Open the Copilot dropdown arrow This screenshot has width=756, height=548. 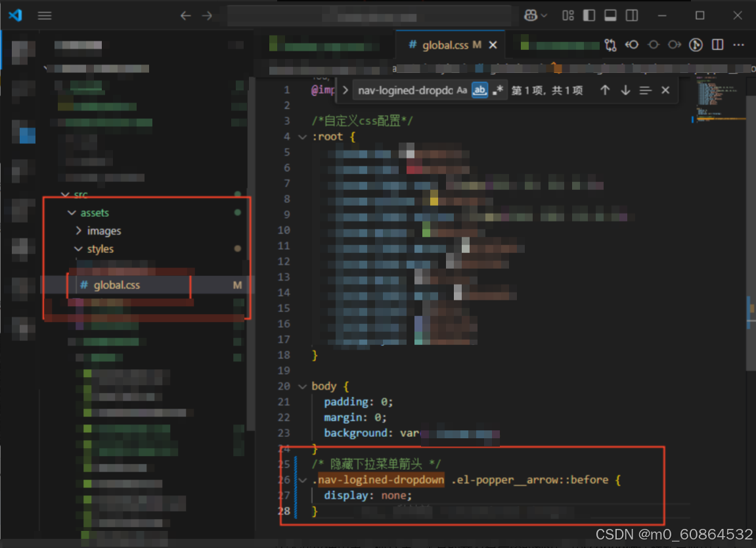(544, 16)
